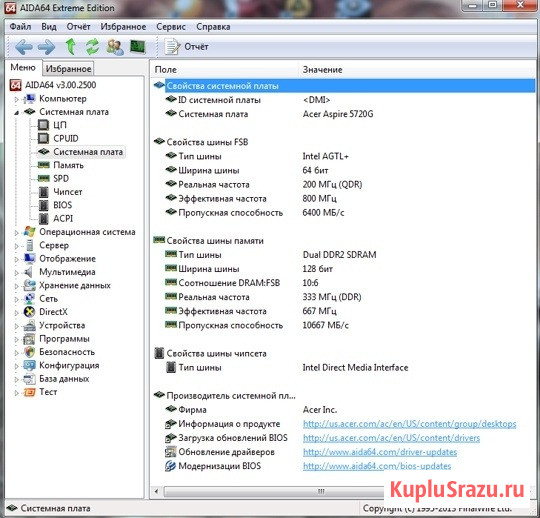Image resolution: width=540 pixels, height=518 pixels.
Task: Expand the Сервер tree node
Action: point(16,246)
